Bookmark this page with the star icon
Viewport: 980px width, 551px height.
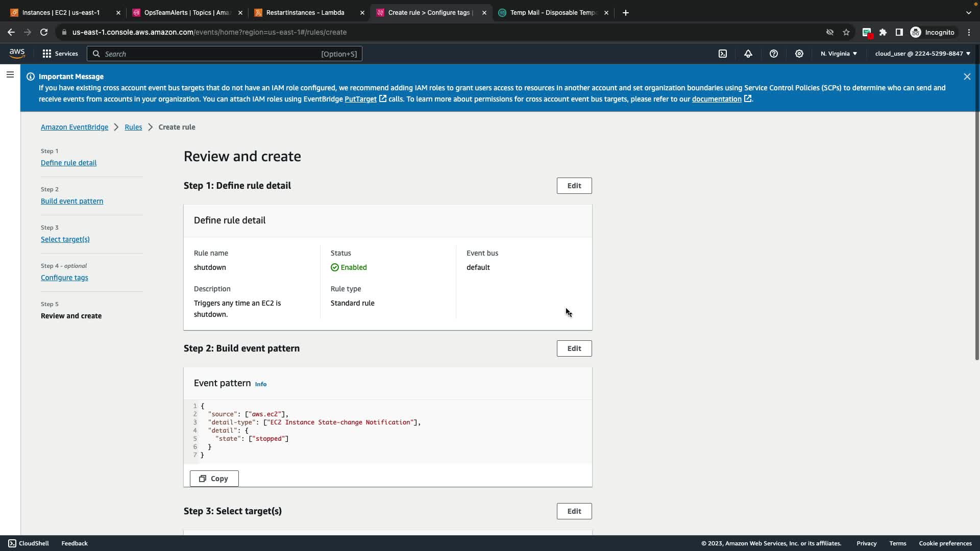[846, 32]
